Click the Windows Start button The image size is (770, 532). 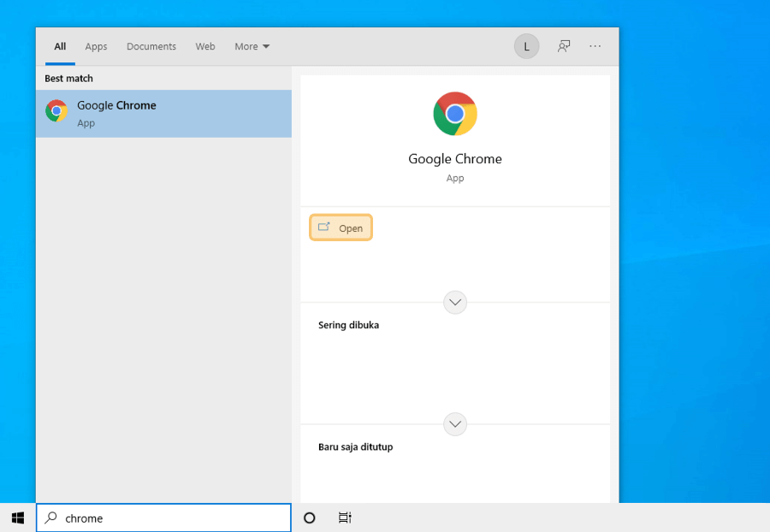[18, 517]
